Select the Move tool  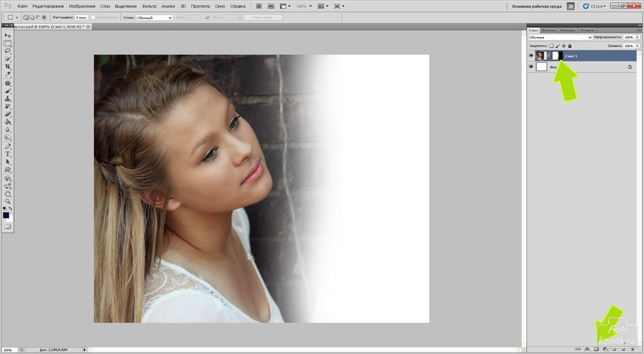tap(8, 36)
